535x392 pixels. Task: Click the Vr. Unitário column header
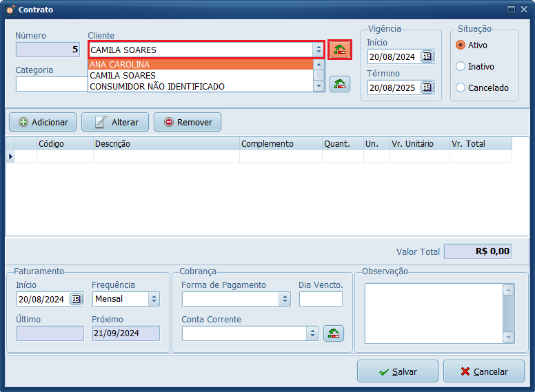[x=420, y=144]
